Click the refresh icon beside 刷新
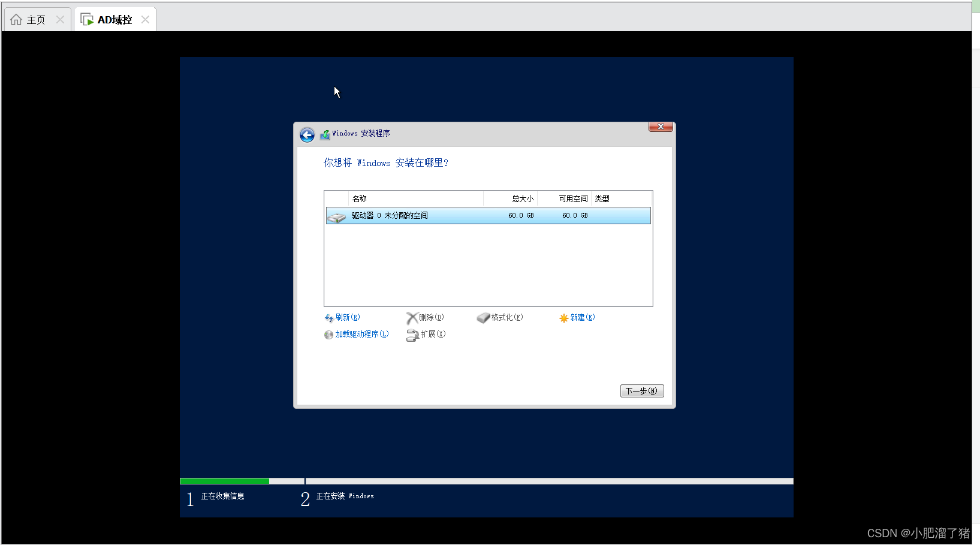 pos(329,318)
